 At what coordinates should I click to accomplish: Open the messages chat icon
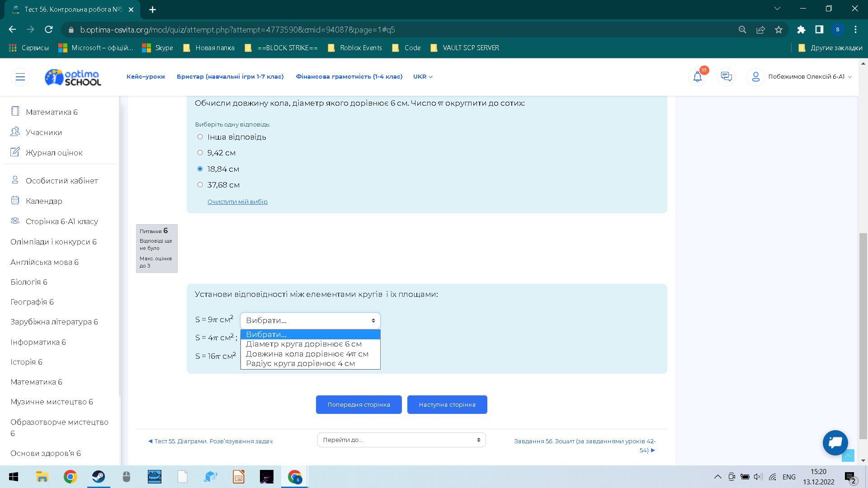(726, 77)
